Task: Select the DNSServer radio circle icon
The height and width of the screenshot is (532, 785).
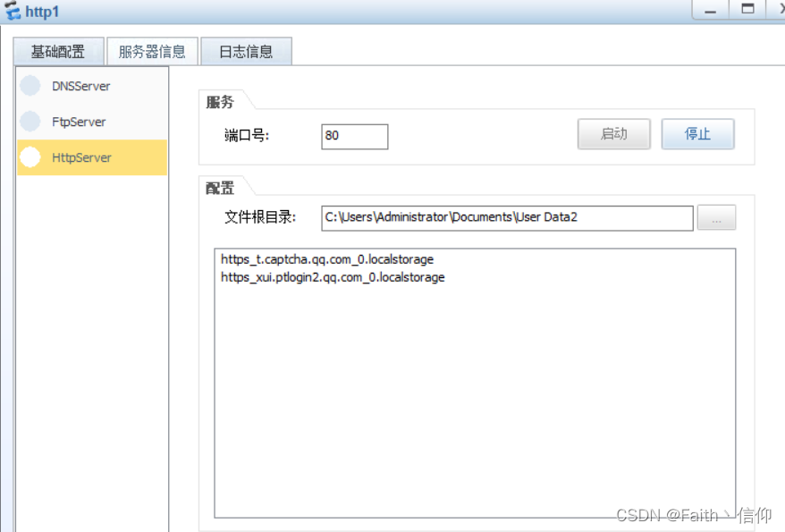Action: pyautogui.click(x=30, y=86)
